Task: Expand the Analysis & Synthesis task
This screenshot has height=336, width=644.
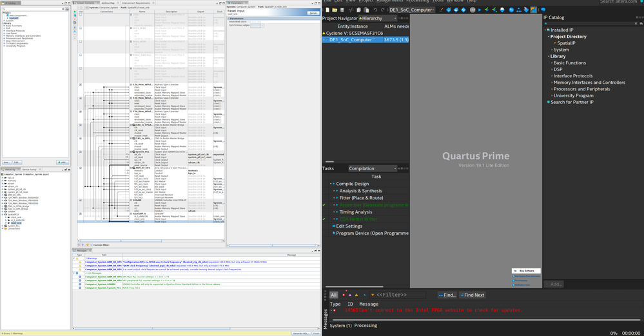Action: click(334, 191)
